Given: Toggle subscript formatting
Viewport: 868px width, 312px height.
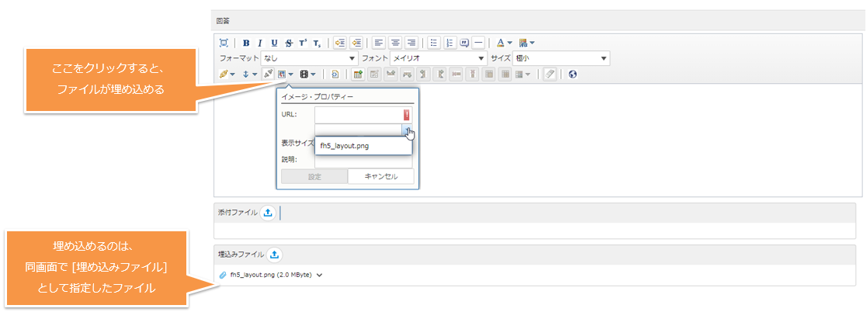Looking at the screenshot, I should click(x=317, y=43).
